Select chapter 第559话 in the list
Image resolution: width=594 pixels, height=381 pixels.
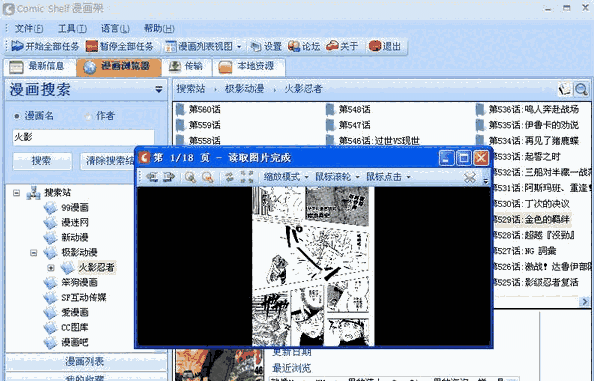tap(205, 125)
